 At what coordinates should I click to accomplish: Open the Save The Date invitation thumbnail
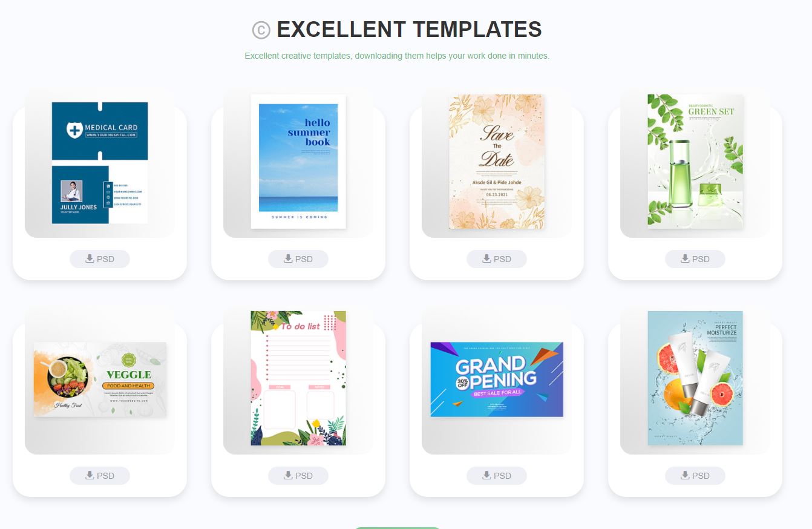497,162
